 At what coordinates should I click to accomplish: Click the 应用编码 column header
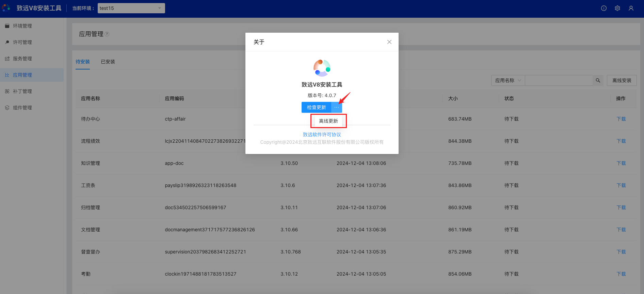coord(174,98)
